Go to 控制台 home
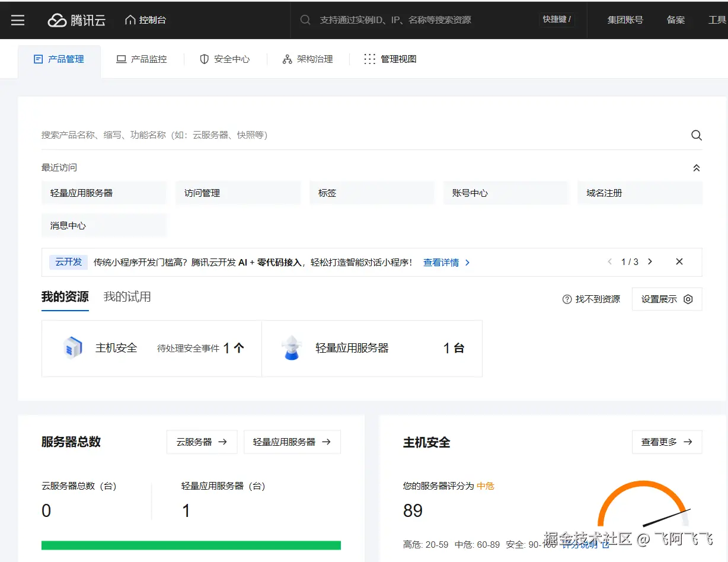Screen dimensions: 728x562 pos(146,20)
